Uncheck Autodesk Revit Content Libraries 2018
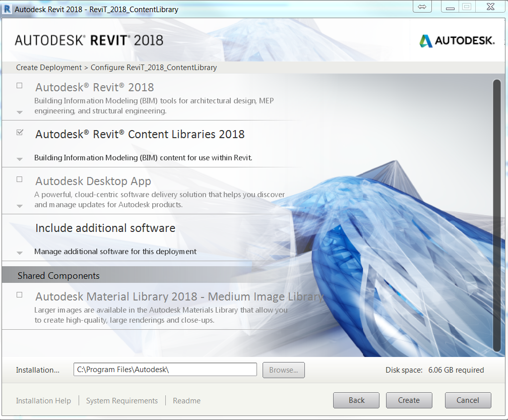 tap(20, 132)
